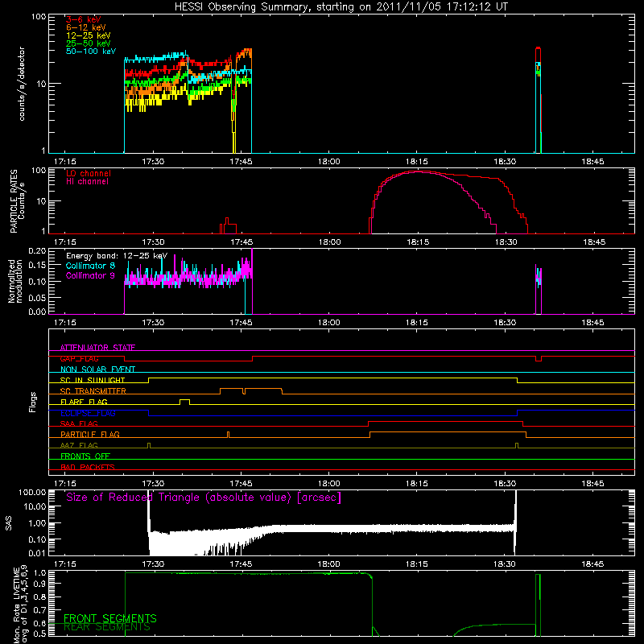Click the PARTICLE_FLAG label

coord(90,434)
